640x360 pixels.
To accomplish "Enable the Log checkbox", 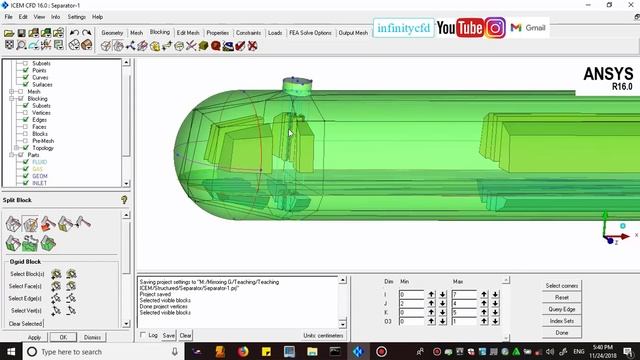I will point(143,335).
